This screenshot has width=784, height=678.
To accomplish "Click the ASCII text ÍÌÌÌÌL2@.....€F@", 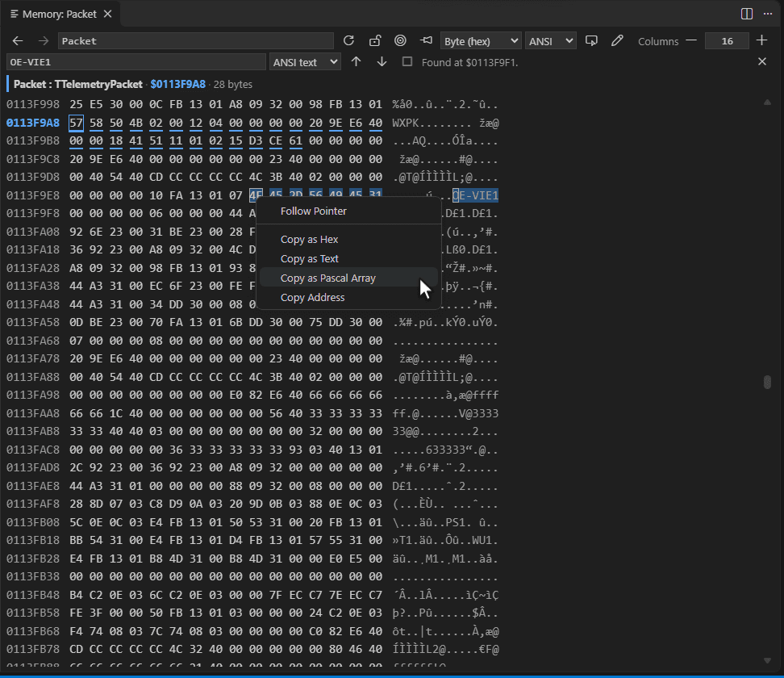I will pyautogui.click(x=445, y=650).
